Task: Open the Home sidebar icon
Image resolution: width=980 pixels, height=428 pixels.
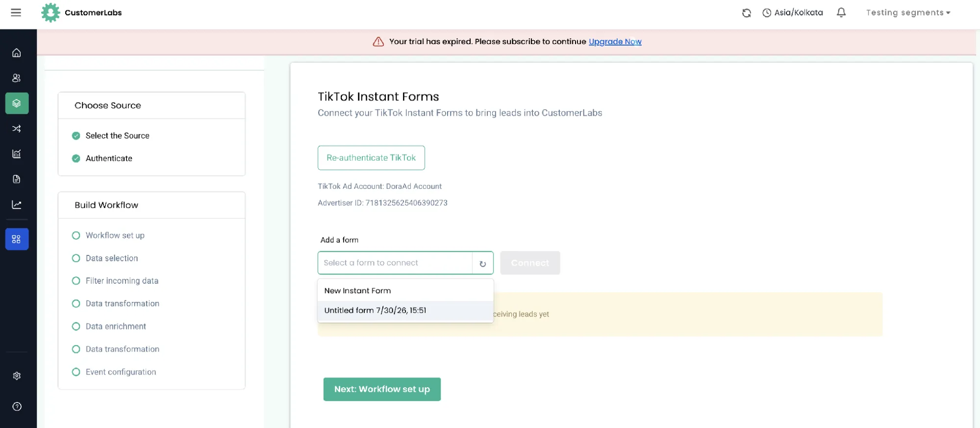Action: pyautogui.click(x=17, y=53)
